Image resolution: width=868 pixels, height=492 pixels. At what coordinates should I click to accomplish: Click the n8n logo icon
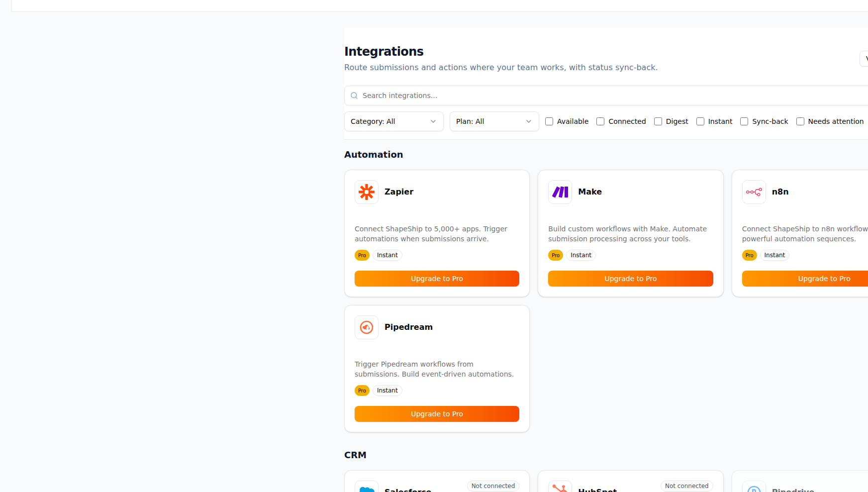coord(754,192)
